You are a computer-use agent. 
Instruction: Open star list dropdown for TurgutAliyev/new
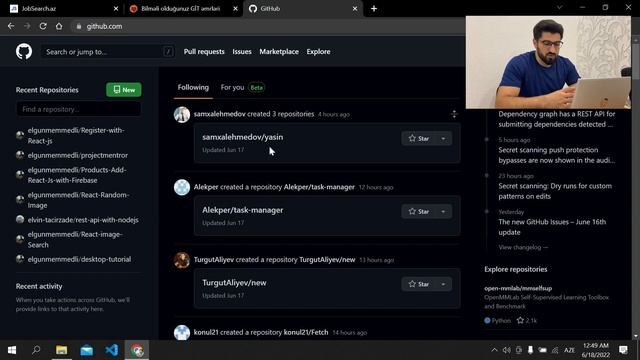click(444, 284)
